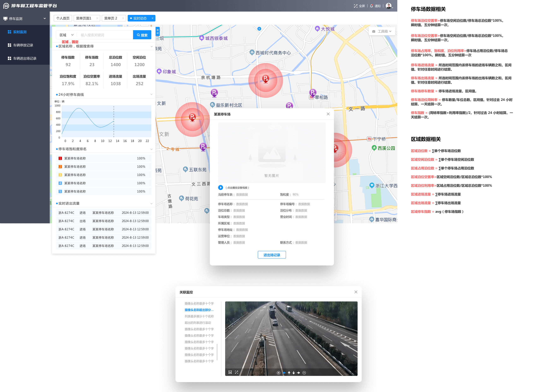Collapse the 停车监测 sidebar menu
The width and height of the screenshot is (537, 392).
click(45, 19)
